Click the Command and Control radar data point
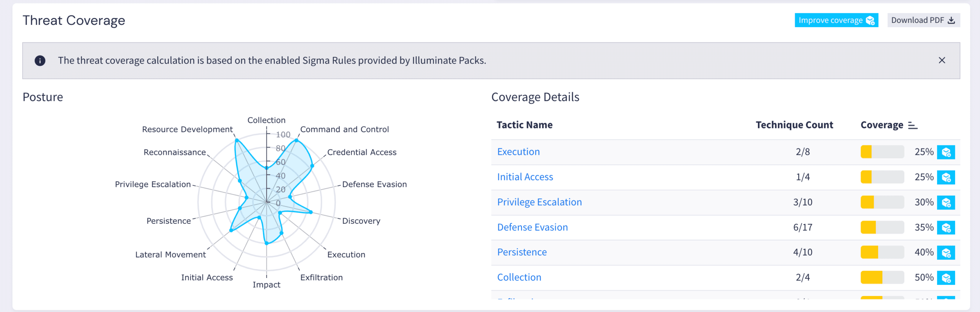 pos(296,140)
